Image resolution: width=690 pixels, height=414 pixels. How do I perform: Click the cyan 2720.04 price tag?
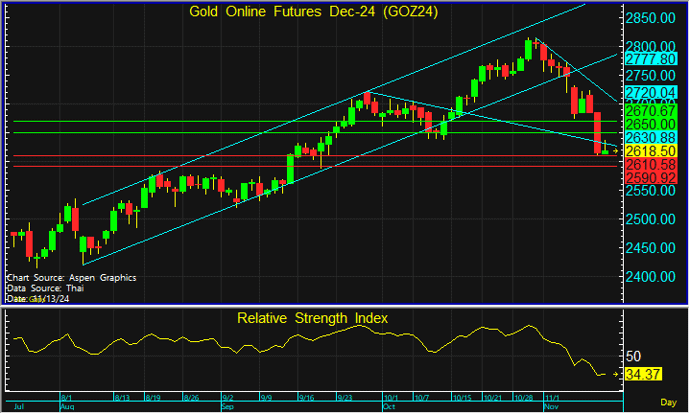pyautogui.click(x=651, y=92)
